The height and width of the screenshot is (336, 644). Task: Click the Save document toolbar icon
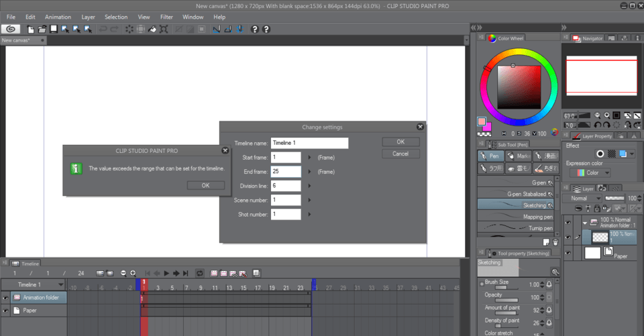tap(53, 30)
